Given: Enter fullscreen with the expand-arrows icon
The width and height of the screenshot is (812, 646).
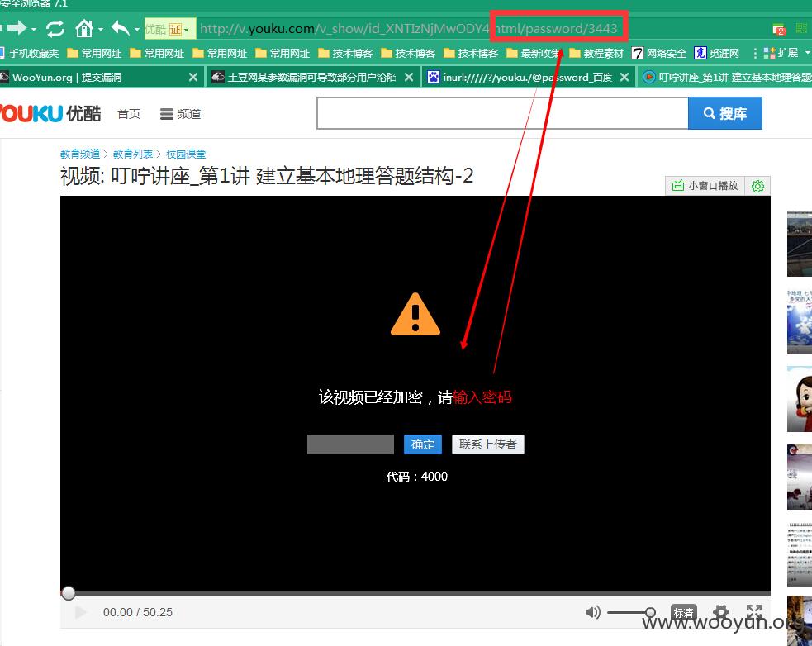Looking at the screenshot, I should [x=754, y=610].
